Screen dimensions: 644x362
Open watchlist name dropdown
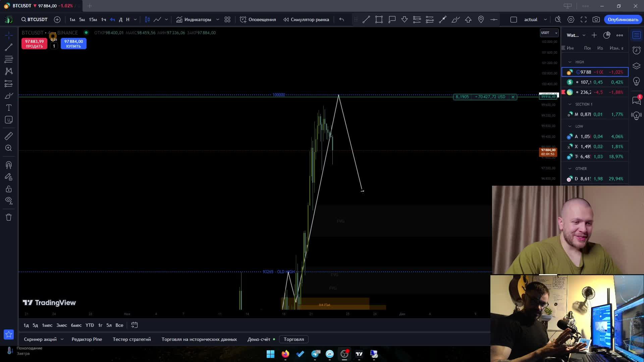click(x=576, y=35)
